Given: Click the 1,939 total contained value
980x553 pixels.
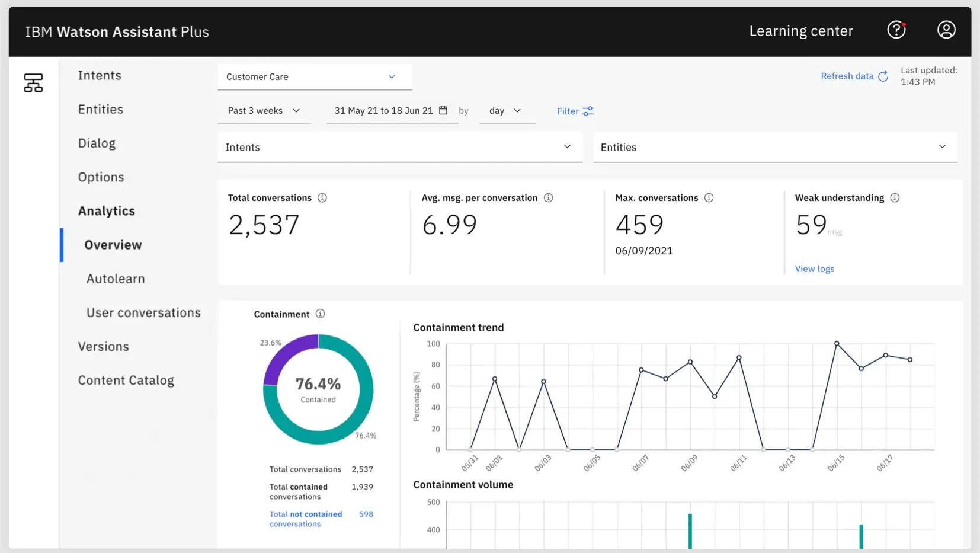Looking at the screenshot, I should tap(363, 487).
